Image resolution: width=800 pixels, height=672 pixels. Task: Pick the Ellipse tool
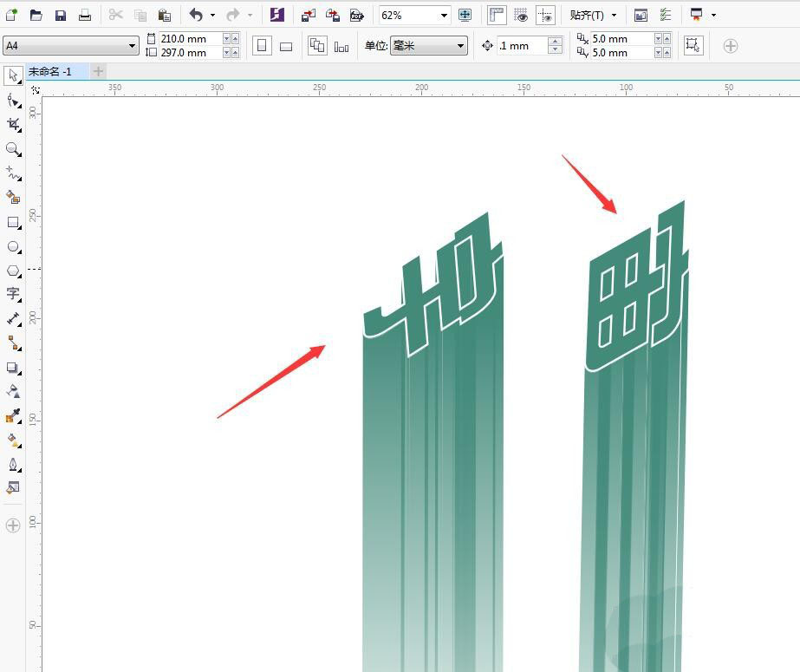[13, 247]
